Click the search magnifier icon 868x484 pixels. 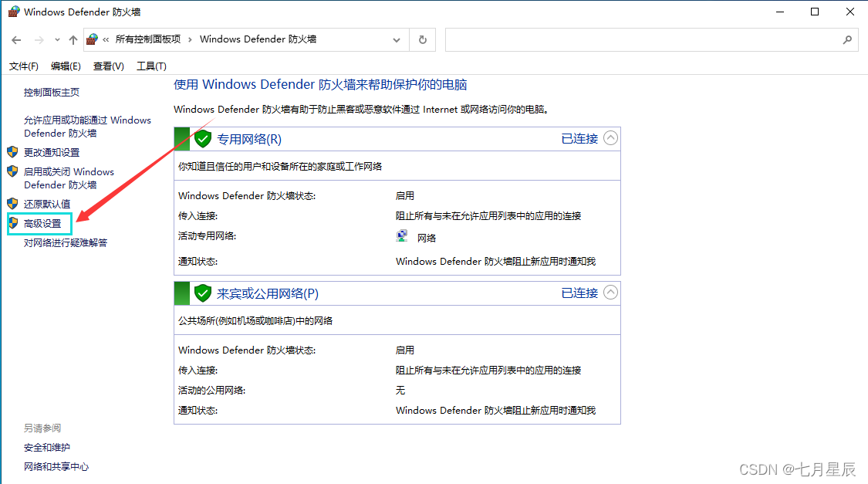(847, 40)
